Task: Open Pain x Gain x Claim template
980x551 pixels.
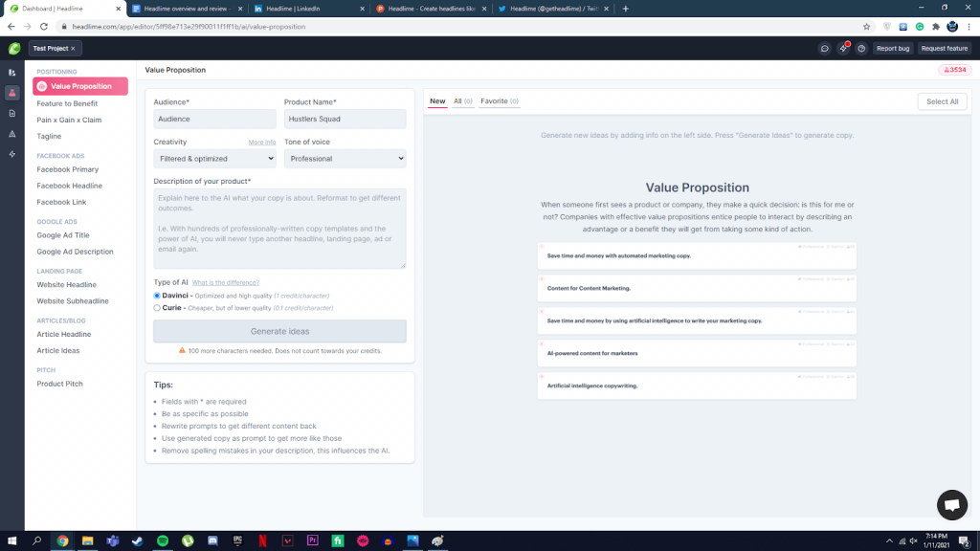Action: tap(69, 120)
